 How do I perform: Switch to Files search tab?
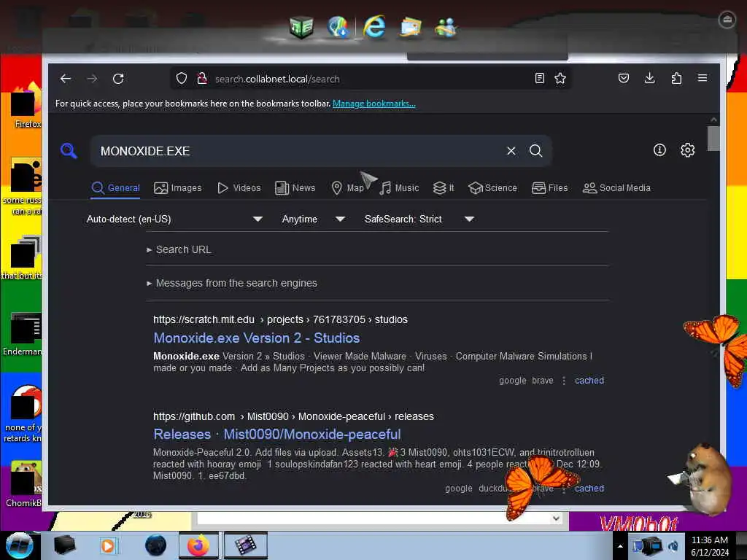tap(550, 188)
